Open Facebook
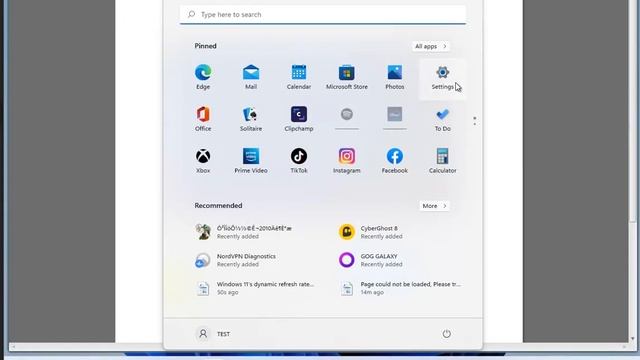The image size is (640, 360). [395, 161]
